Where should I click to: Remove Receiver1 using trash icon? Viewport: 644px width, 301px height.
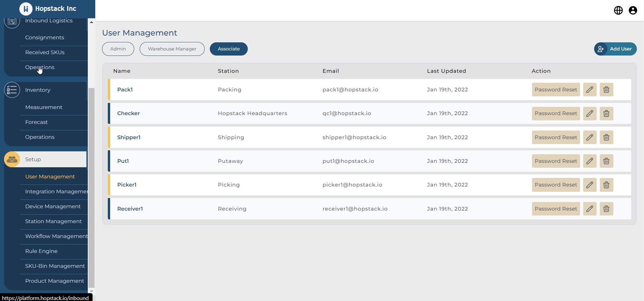[x=606, y=209]
